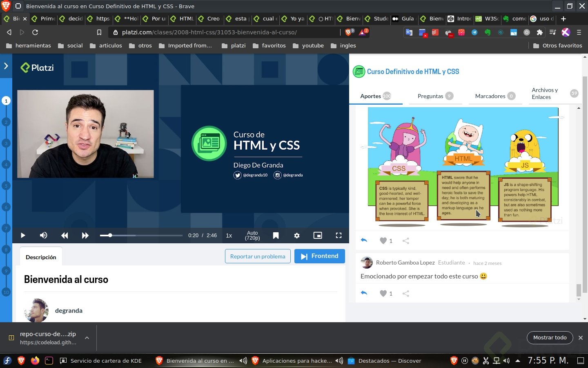Image resolution: width=588 pixels, height=368 pixels.
Task: Open a new browser tab
Action: click(563, 19)
